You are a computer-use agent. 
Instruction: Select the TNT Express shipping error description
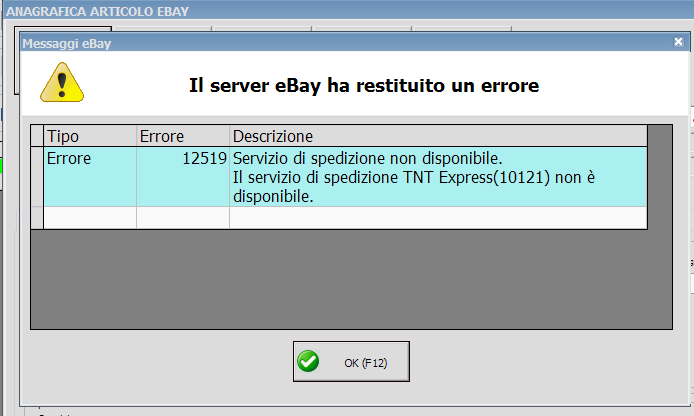tap(438, 177)
